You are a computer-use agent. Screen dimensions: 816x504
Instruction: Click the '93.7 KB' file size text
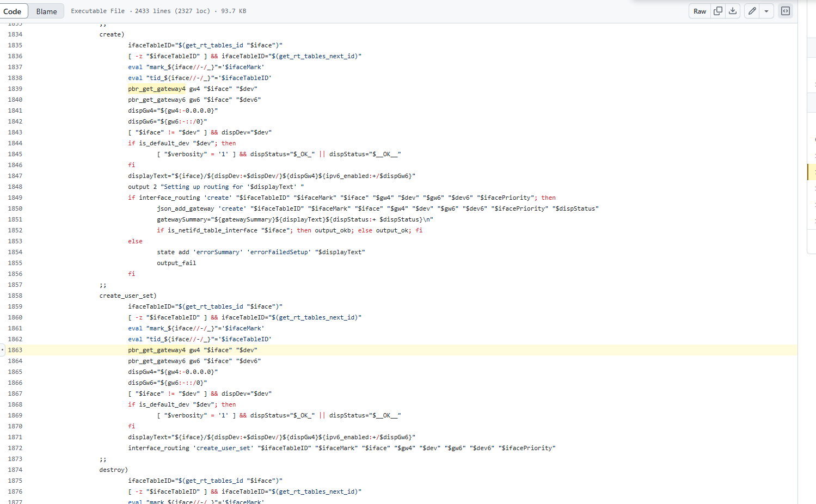click(234, 11)
